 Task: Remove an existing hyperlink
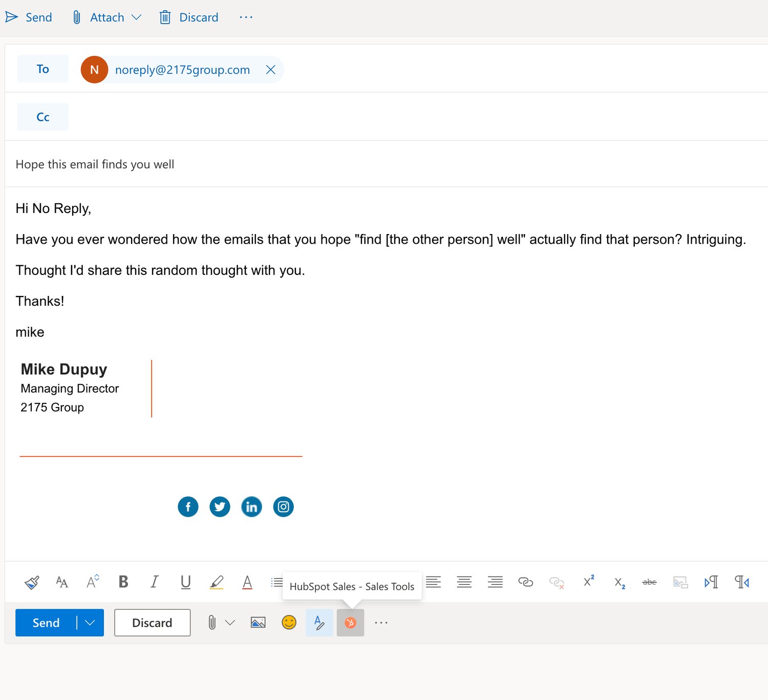557,582
